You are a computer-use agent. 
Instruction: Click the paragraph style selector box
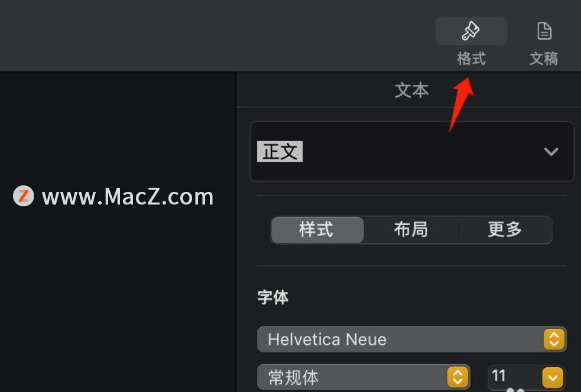pos(412,151)
